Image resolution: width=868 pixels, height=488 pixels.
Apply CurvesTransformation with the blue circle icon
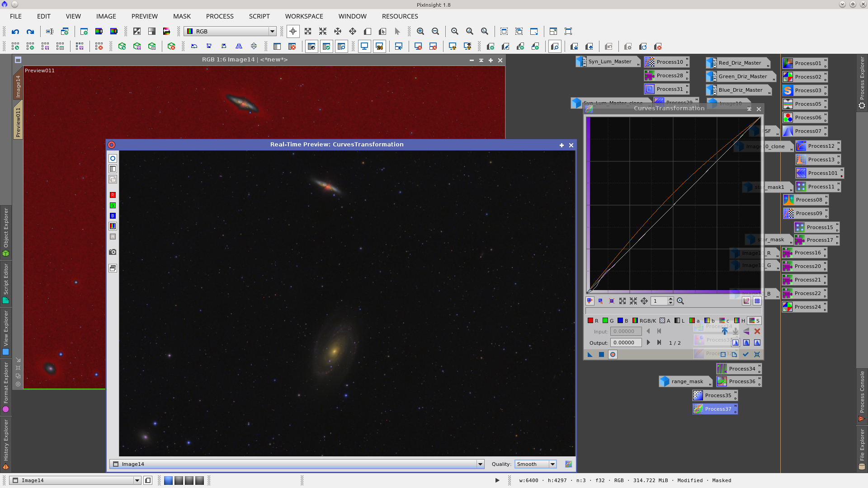(613, 355)
